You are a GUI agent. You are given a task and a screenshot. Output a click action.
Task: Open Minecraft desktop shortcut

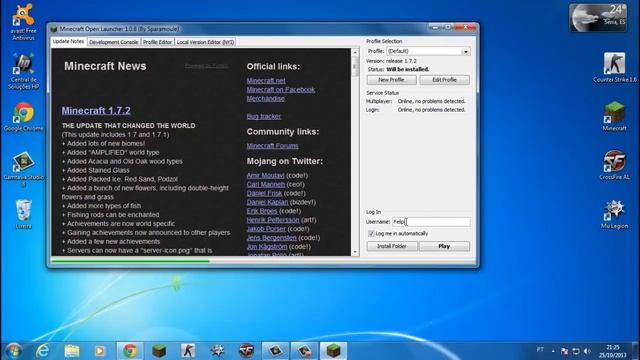coord(614,116)
